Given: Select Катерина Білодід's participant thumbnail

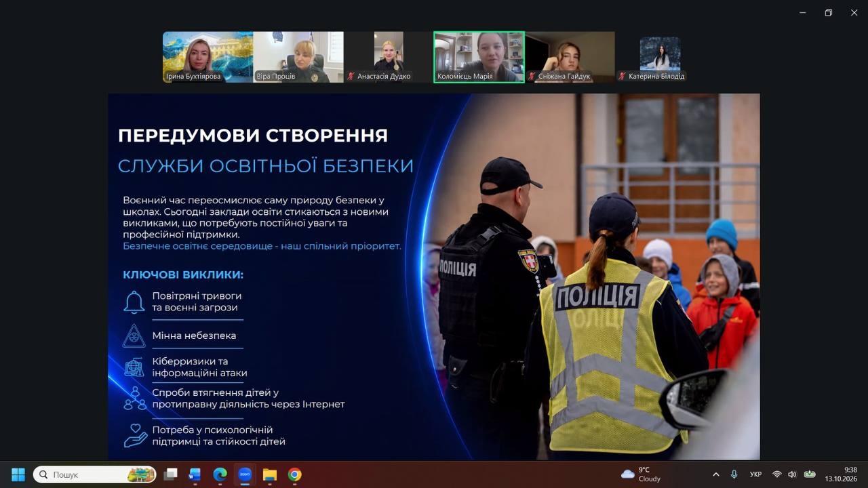Looking at the screenshot, I should tap(660, 57).
